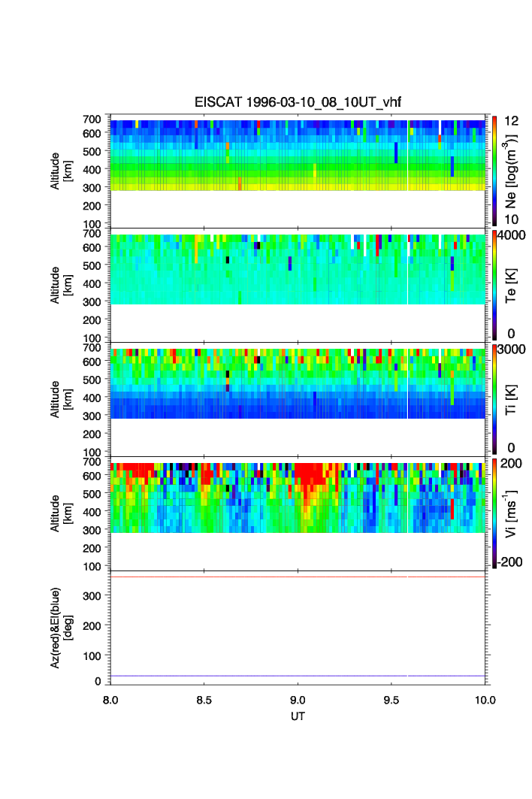The width and height of the screenshot is (532, 799).
Task: Click the 8.0 tick on time axis
Action: 110,700
